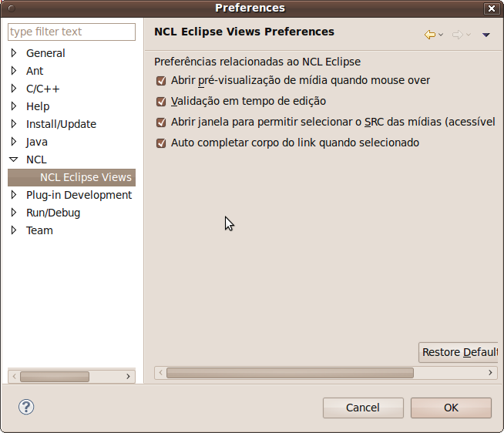Expand the C/C++ category arrow
This screenshot has height=433, width=504.
coord(14,89)
